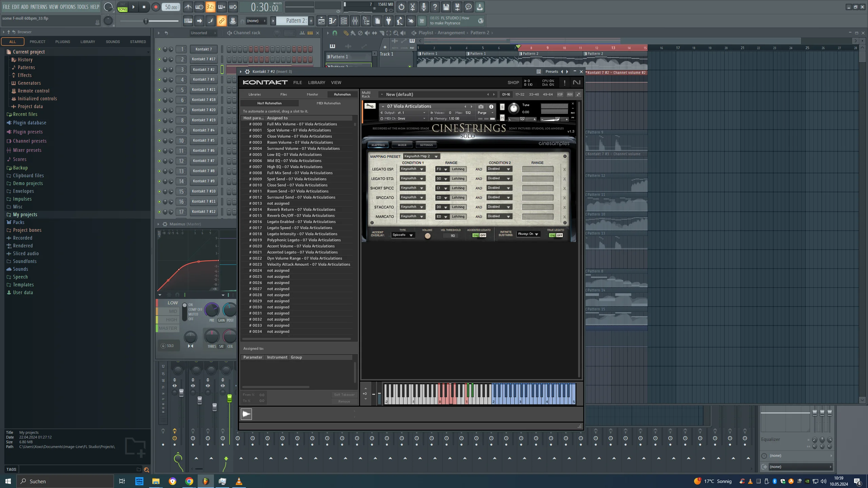The width and height of the screenshot is (868, 488).
Task: Click the Accent Overlay Volume knob
Action: [x=427, y=236]
